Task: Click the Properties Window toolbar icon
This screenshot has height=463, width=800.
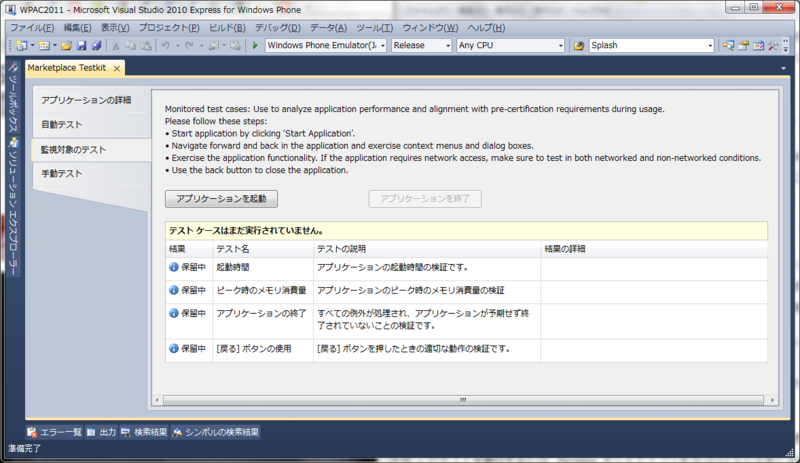Action: point(743,45)
